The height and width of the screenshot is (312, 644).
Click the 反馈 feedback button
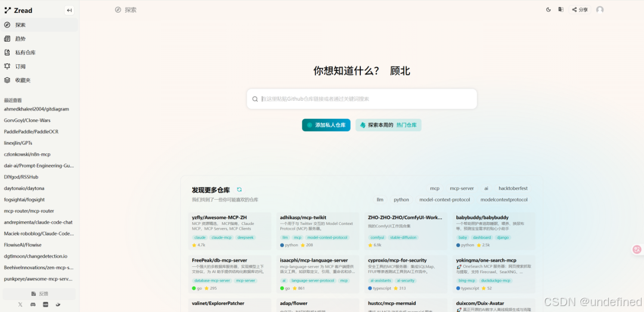[39, 294]
